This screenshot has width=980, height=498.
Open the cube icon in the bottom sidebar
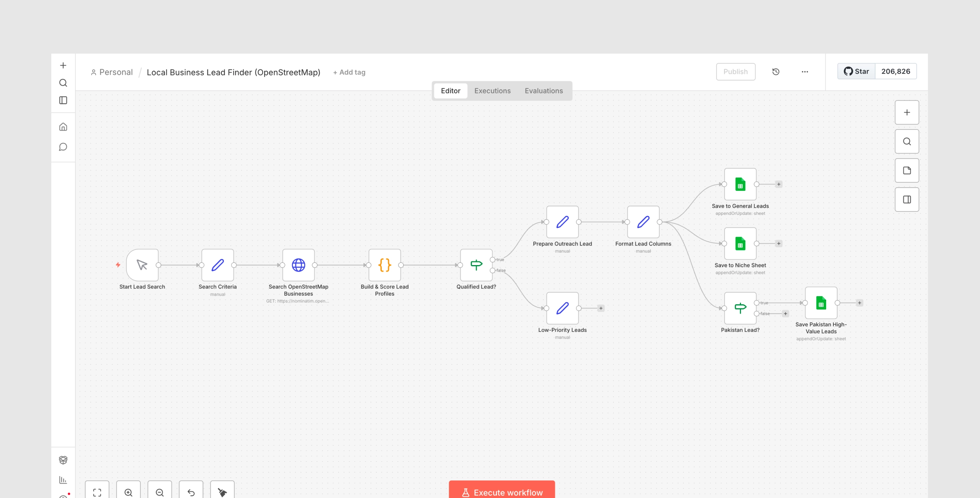coord(63,460)
